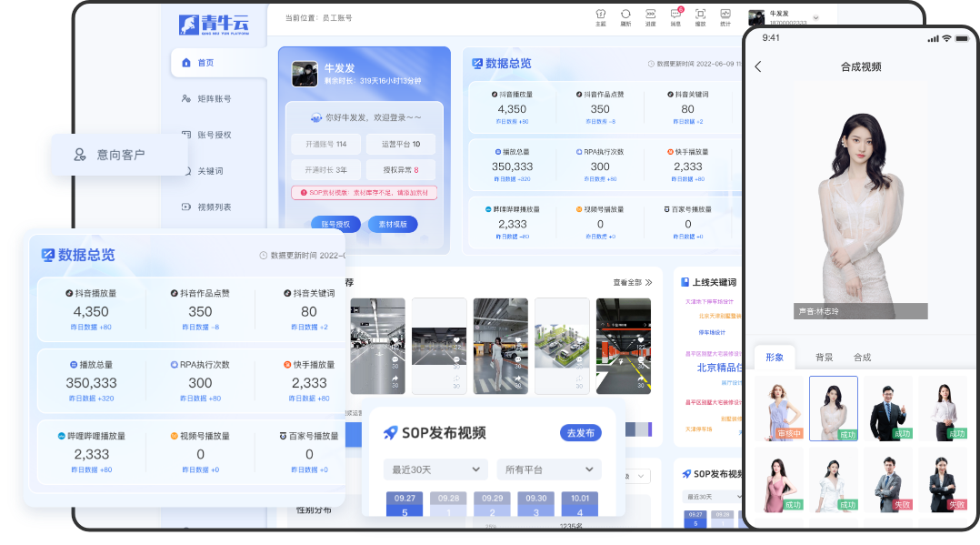The height and width of the screenshot is (545, 980).
Task: Open the 矩阵账号 sidebar menu
Action: 214,98
